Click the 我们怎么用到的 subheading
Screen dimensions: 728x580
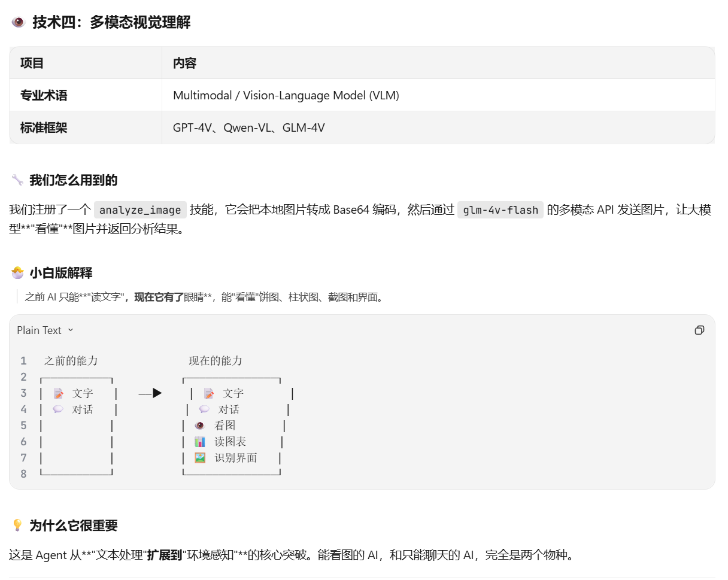[74, 180]
